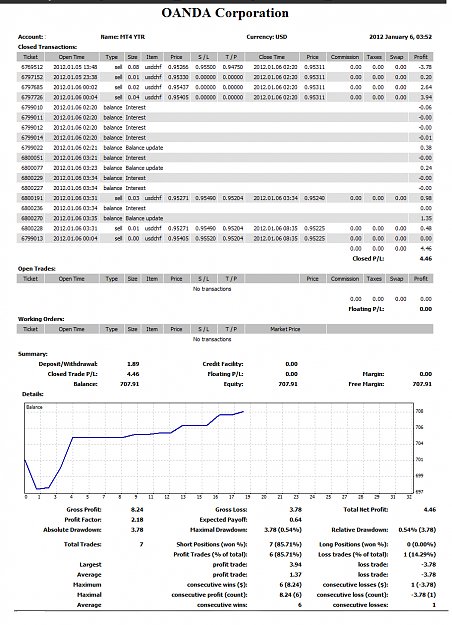Select "No transactions" under Working Orders

[212, 339]
